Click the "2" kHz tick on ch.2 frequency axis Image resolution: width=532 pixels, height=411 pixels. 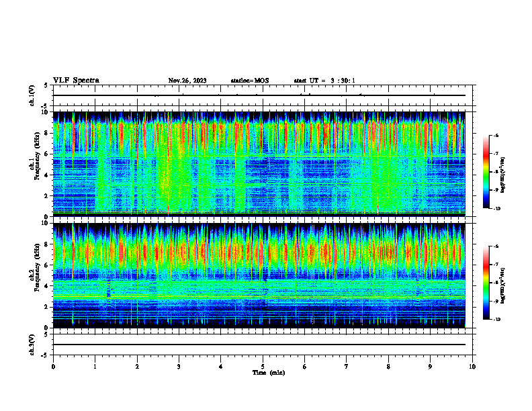pyautogui.click(x=47, y=307)
